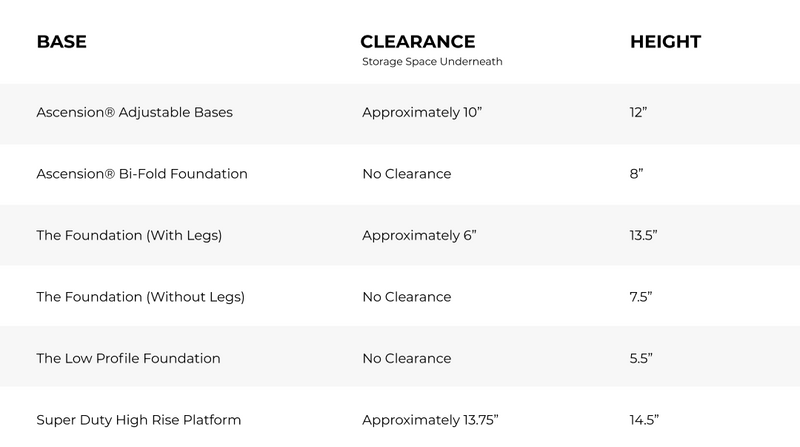Select The Foundation (Without Legs) name
Viewport: 800px width, 447px height.
pyautogui.click(x=140, y=297)
